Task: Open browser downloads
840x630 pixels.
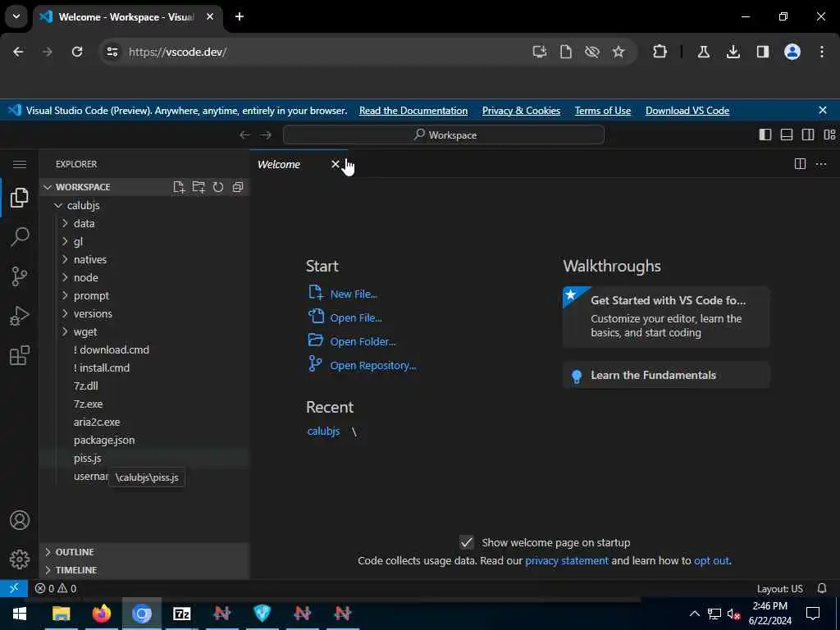Action: click(x=733, y=52)
